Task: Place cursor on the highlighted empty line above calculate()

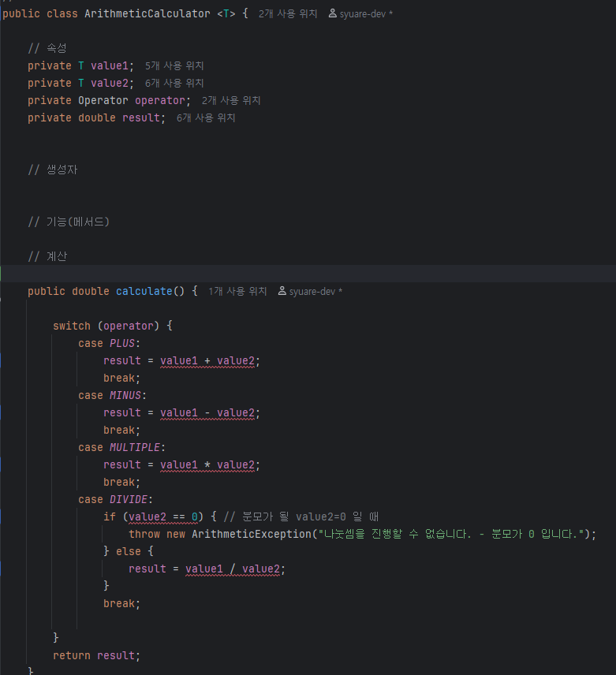Action: point(308,274)
